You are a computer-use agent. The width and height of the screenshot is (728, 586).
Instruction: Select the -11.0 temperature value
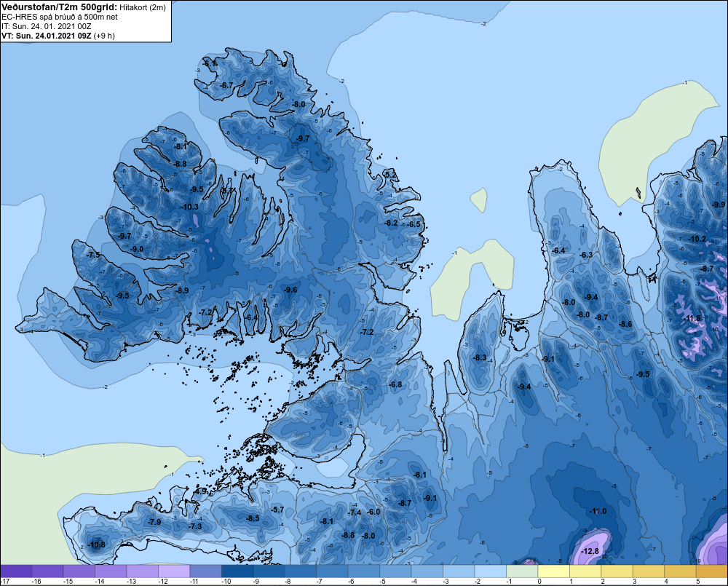click(598, 511)
